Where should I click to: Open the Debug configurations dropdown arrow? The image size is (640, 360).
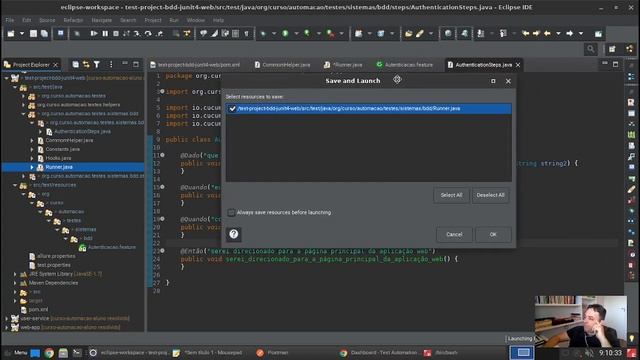pos(274,33)
